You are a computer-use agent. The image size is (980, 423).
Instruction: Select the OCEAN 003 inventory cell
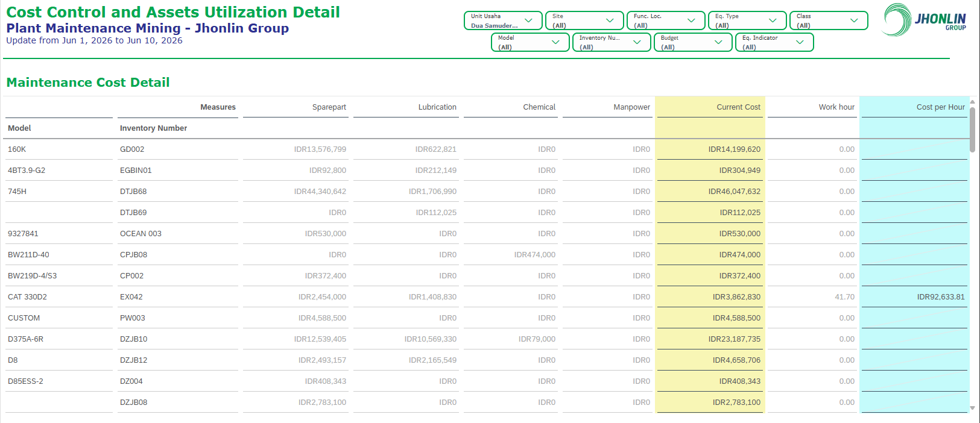coord(141,234)
